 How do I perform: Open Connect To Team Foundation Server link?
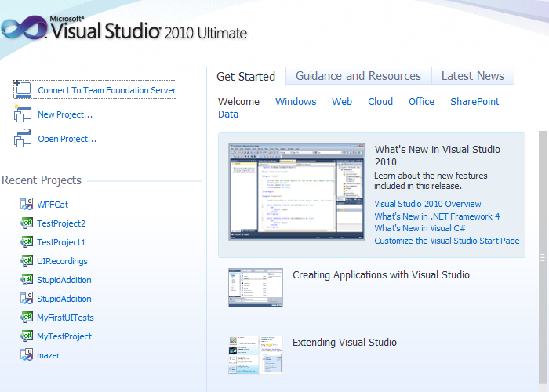pyautogui.click(x=107, y=90)
